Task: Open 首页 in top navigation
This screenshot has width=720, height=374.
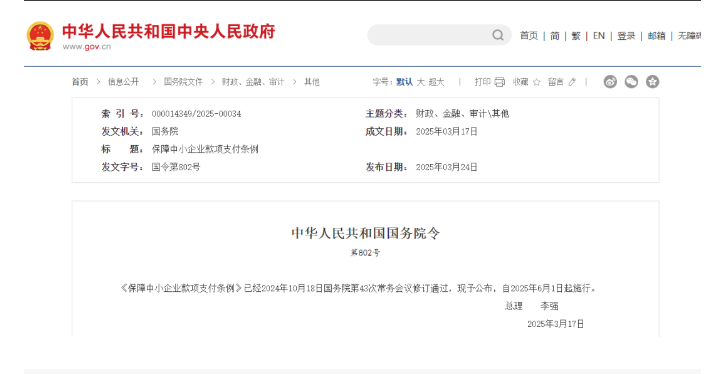Action: point(529,36)
